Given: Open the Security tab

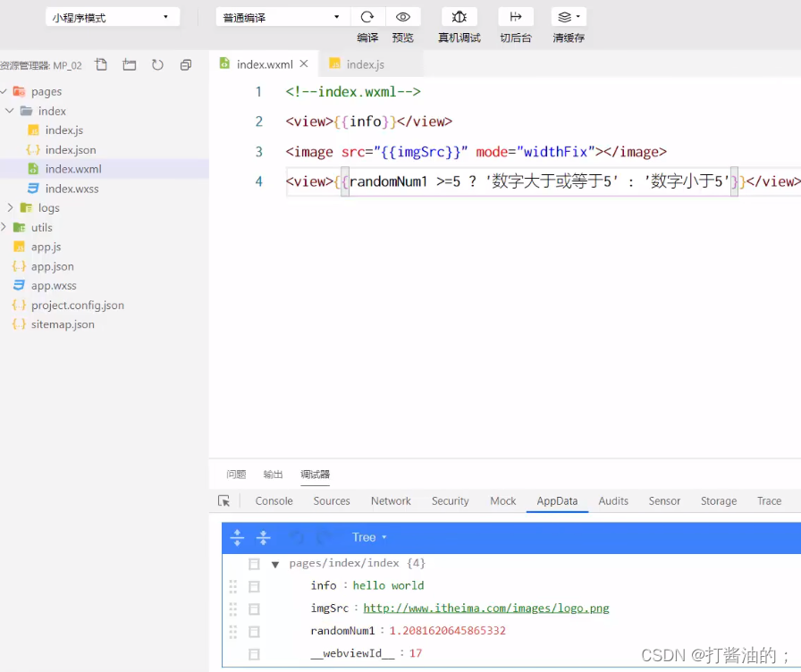Looking at the screenshot, I should click(x=450, y=501).
